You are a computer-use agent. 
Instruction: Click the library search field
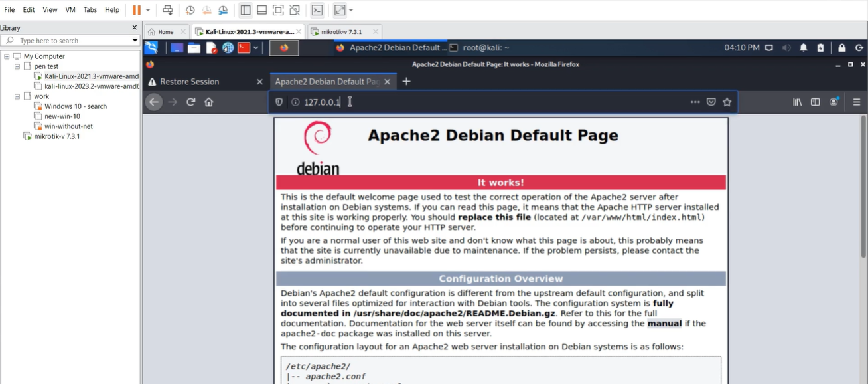click(x=66, y=41)
